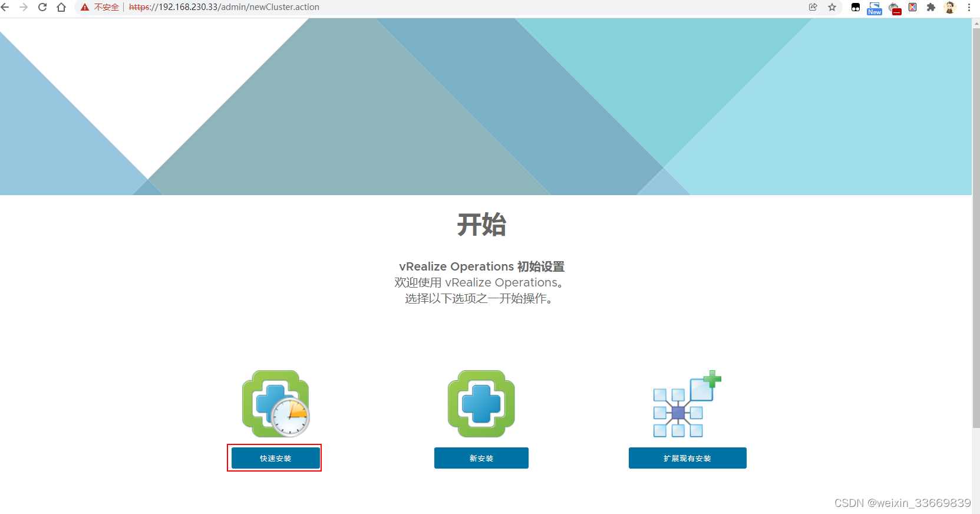The image size is (980, 514).
Task: Open the not secure warning icon
Action: (85, 7)
